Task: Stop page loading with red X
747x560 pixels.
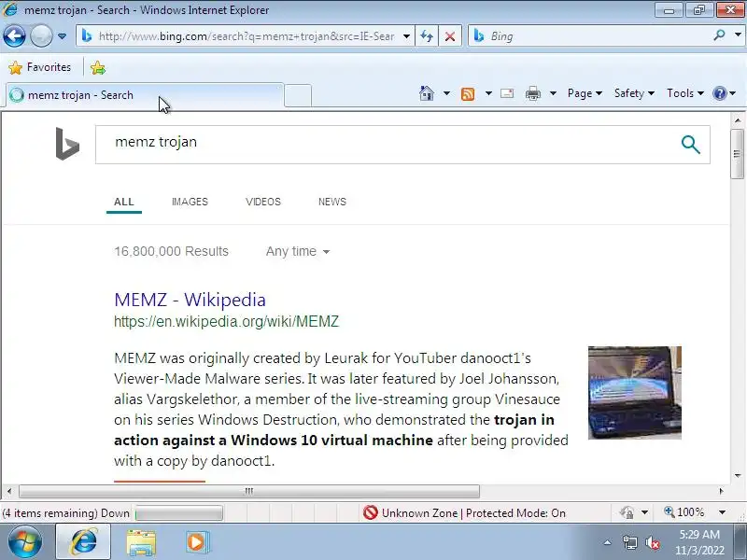Action: pyautogui.click(x=450, y=36)
